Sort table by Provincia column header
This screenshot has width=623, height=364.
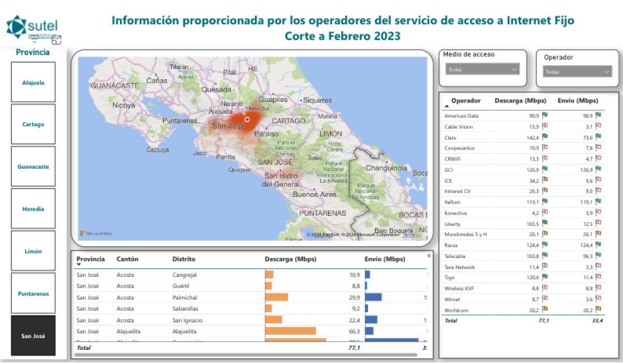point(91,259)
